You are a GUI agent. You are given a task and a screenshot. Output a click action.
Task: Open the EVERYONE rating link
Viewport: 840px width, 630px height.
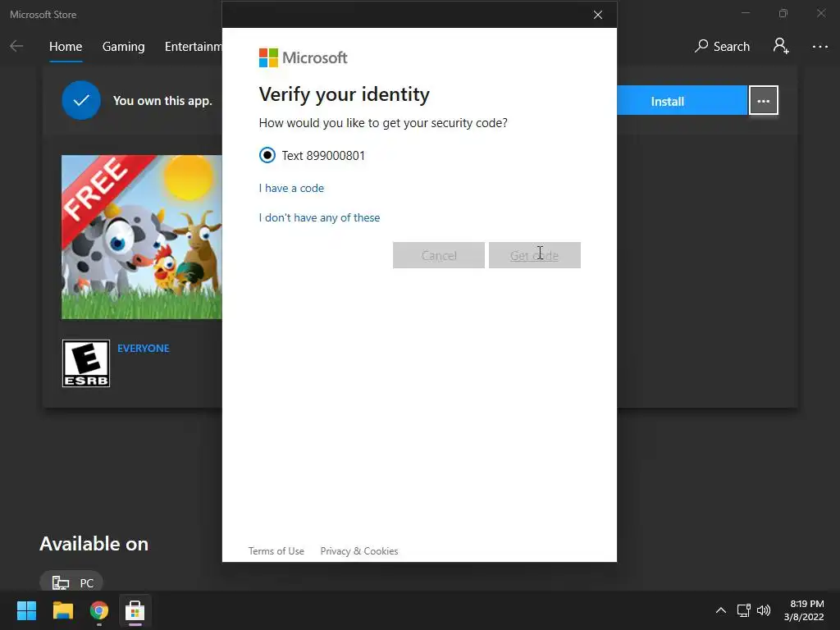(143, 348)
